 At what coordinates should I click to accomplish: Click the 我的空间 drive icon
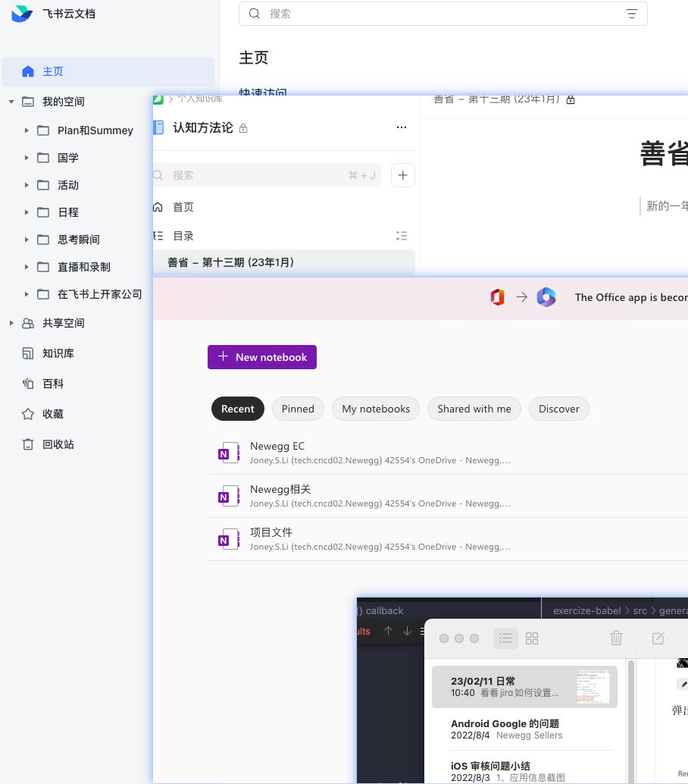pos(28,102)
